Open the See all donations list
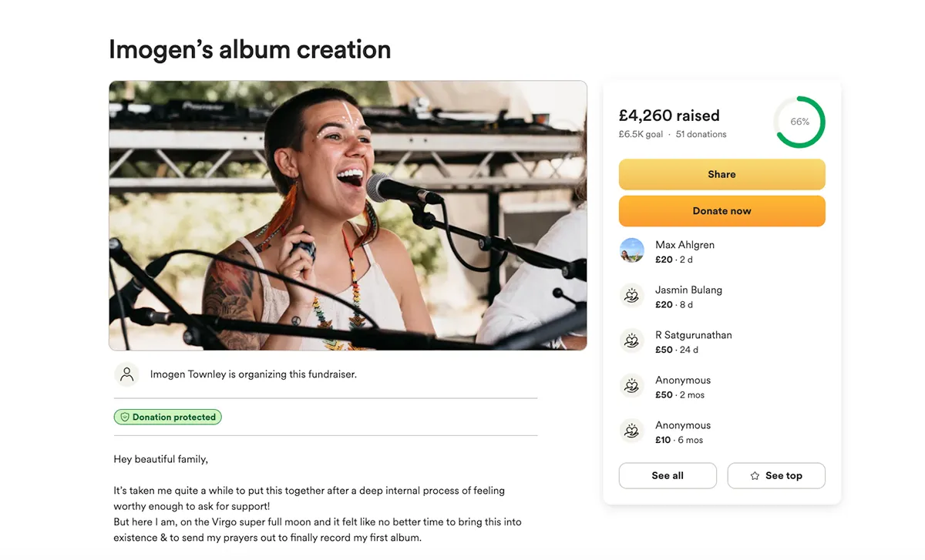 668,475
